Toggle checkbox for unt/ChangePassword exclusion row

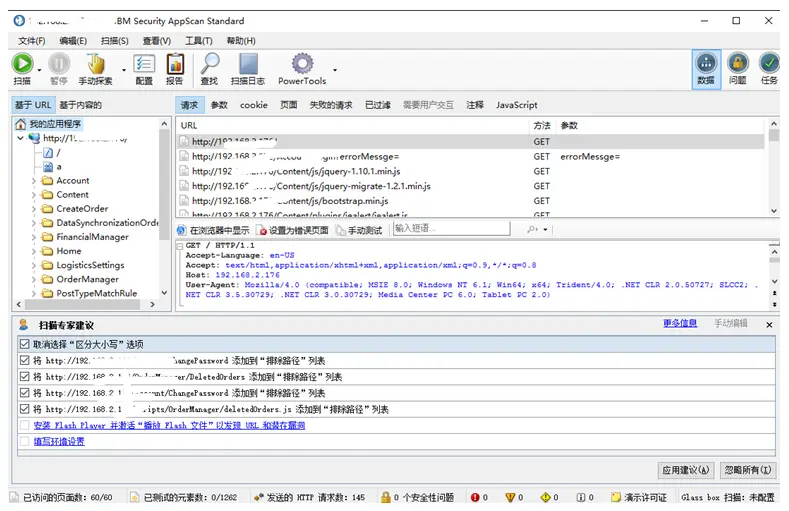pos(24,393)
